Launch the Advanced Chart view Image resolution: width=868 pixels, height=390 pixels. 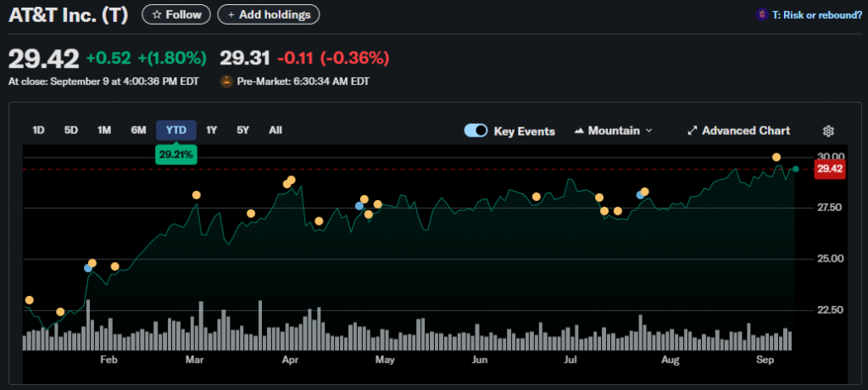[738, 131]
